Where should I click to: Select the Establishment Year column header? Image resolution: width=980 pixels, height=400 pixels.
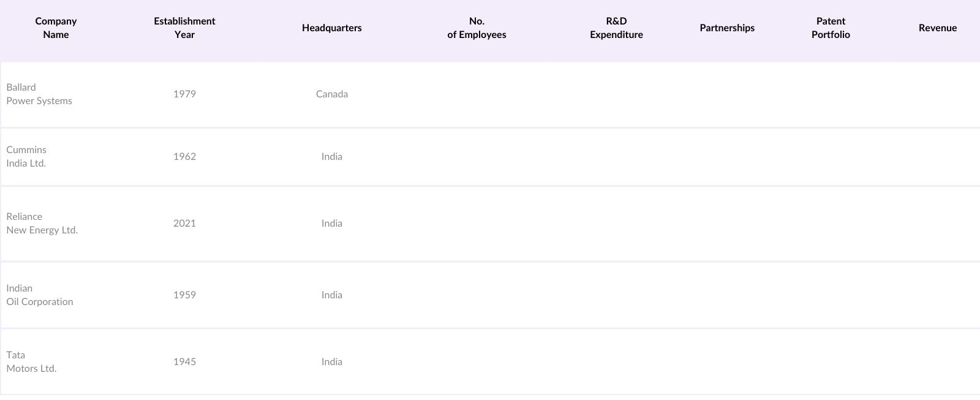click(x=184, y=28)
